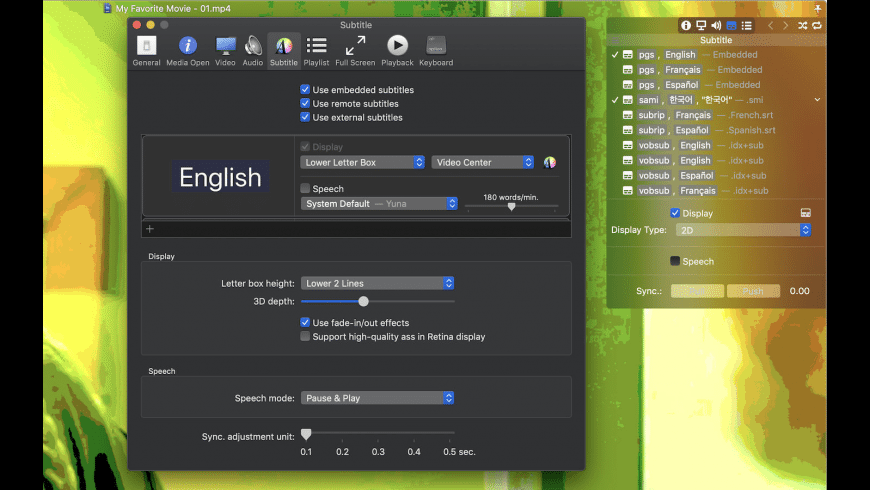This screenshot has height=490, width=870.
Task: Select sami 한국어 .smi subtitle track
Action: point(716,100)
